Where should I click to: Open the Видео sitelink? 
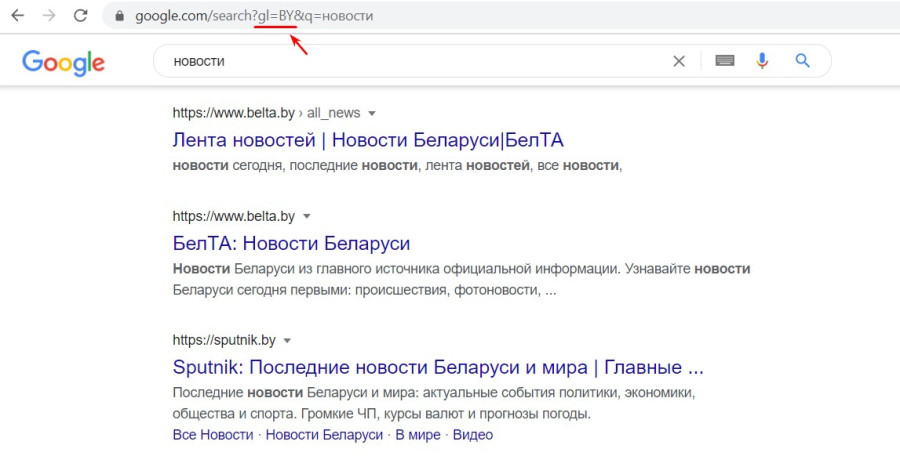point(473,435)
